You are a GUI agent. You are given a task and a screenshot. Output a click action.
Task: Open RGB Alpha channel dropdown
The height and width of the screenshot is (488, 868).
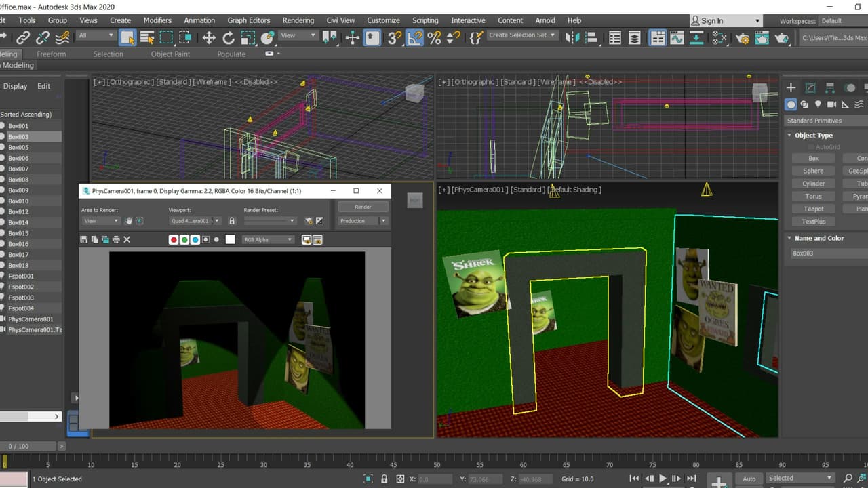[x=268, y=239]
